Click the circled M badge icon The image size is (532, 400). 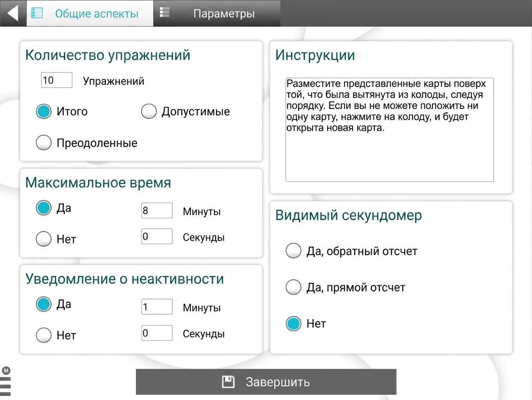6,371
